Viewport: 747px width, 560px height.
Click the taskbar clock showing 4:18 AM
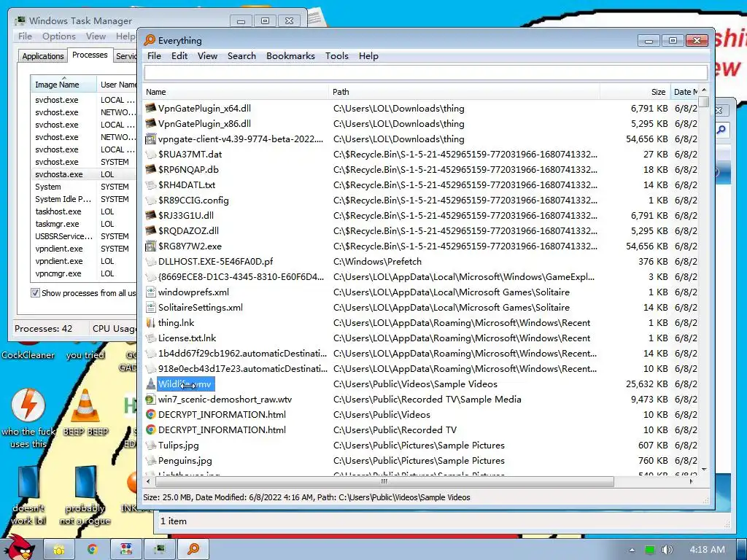point(707,550)
